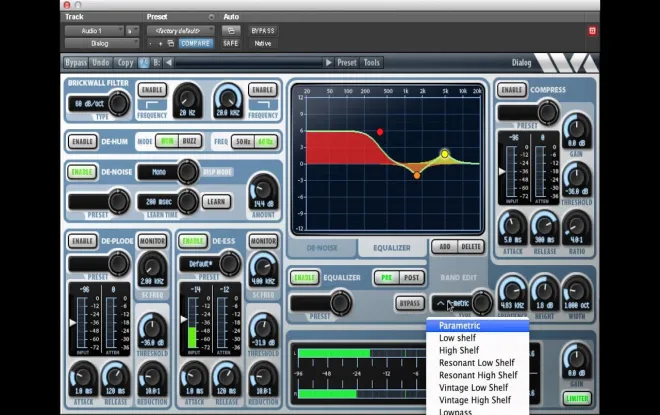
Task: Choose High Shelf from band type menu
Action: [x=478, y=350]
